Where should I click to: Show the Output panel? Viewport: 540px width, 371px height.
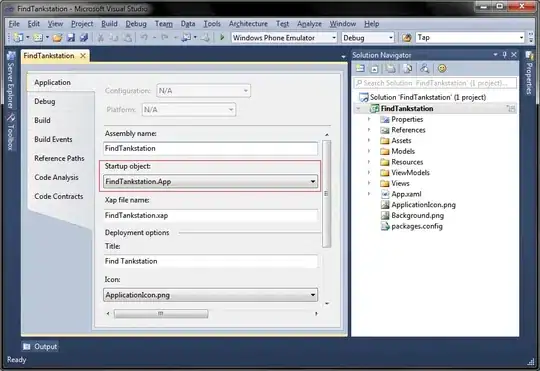[40, 347]
